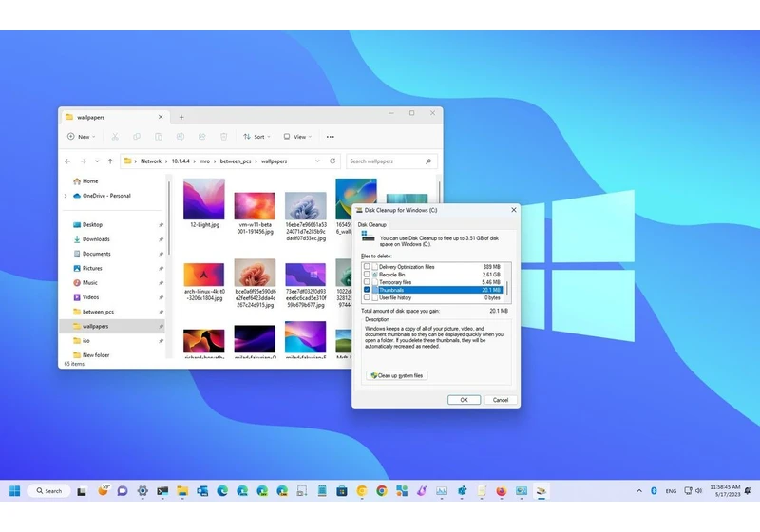This screenshot has width=760, height=532.
Task: Click the Paste icon in Explorer toolbar
Action: point(159,137)
